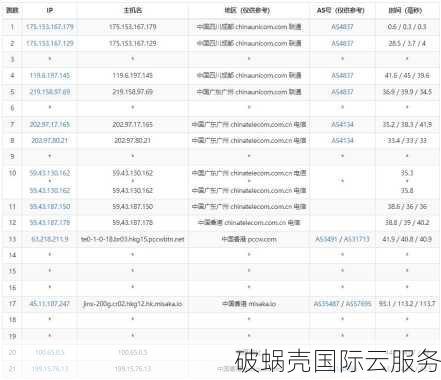Select hostname cell 59.43.187.178 in hop 12
441x380 pixels.
(x=132, y=222)
